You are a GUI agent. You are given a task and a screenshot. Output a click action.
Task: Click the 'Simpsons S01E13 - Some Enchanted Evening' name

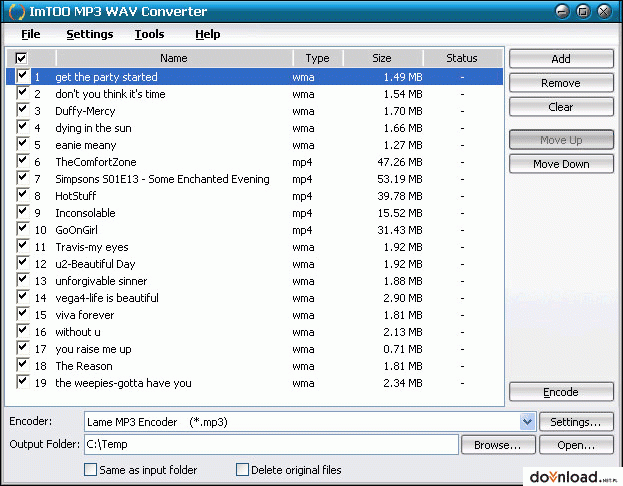point(162,179)
